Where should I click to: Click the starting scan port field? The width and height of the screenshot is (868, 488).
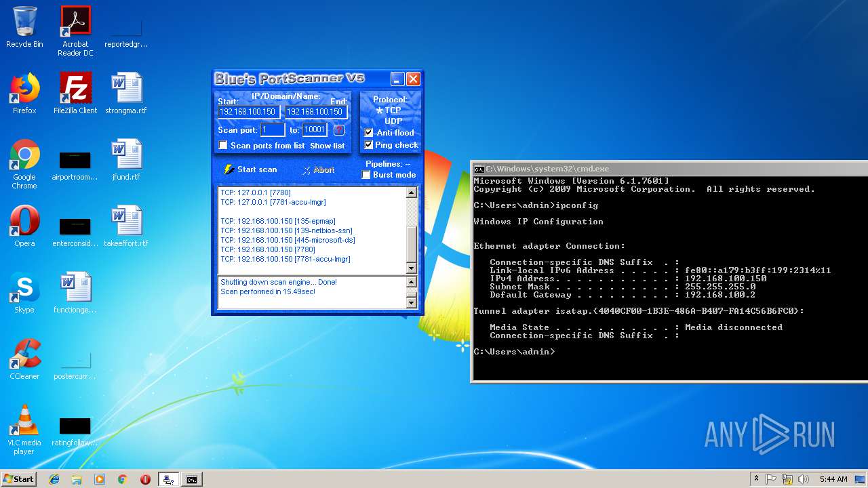pyautogui.click(x=273, y=129)
